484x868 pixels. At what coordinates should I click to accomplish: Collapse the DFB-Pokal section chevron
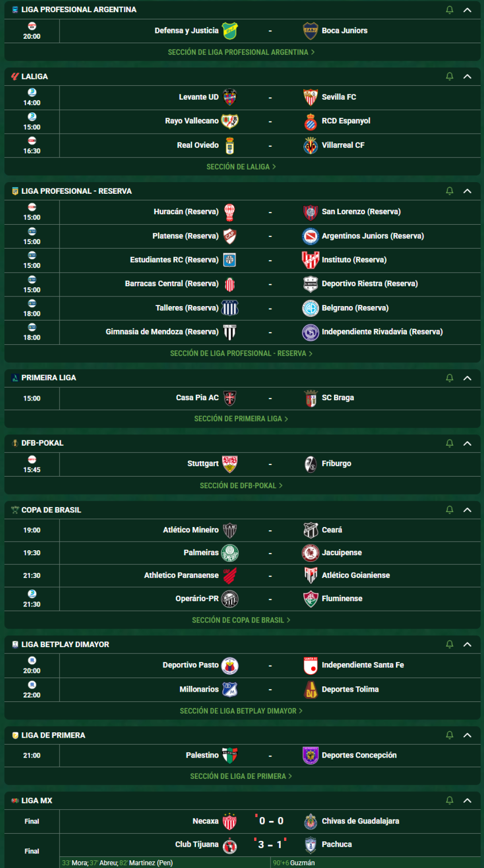click(x=468, y=443)
